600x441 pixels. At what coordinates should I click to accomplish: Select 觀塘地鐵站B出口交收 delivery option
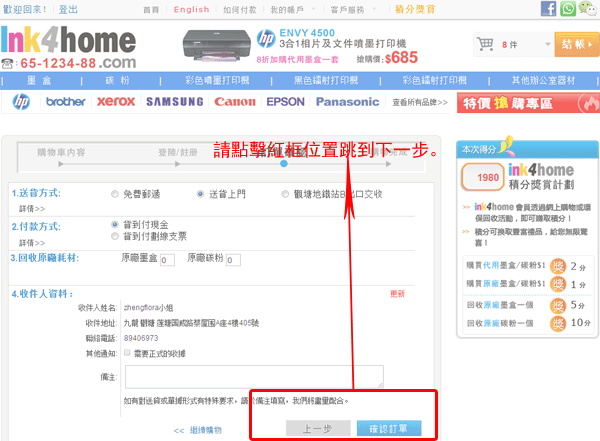point(285,194)
